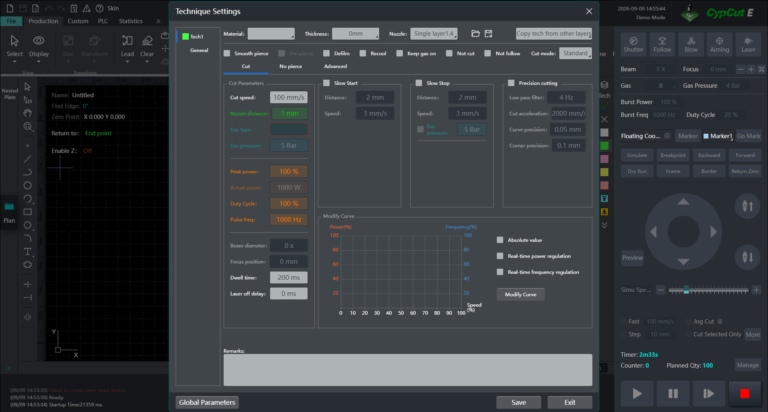Select the Lead tool icon
This screenshot has height=412, width=768.
127,46
